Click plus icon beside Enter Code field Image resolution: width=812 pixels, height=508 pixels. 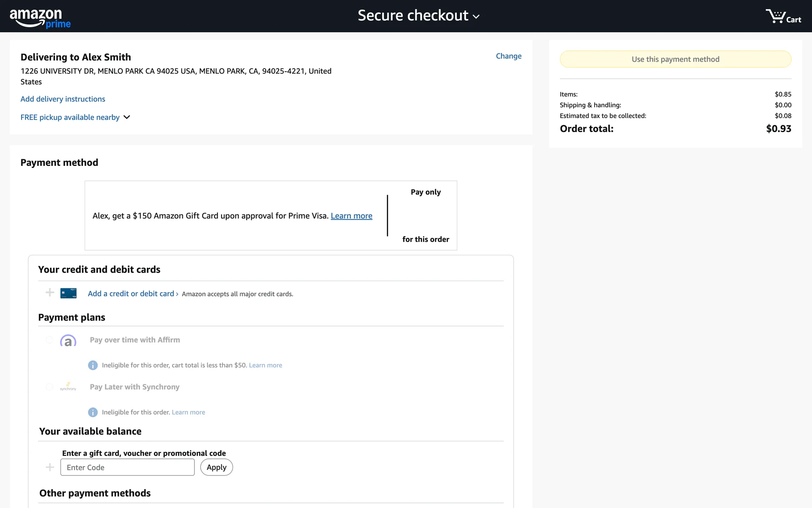[x=50, y=467]
